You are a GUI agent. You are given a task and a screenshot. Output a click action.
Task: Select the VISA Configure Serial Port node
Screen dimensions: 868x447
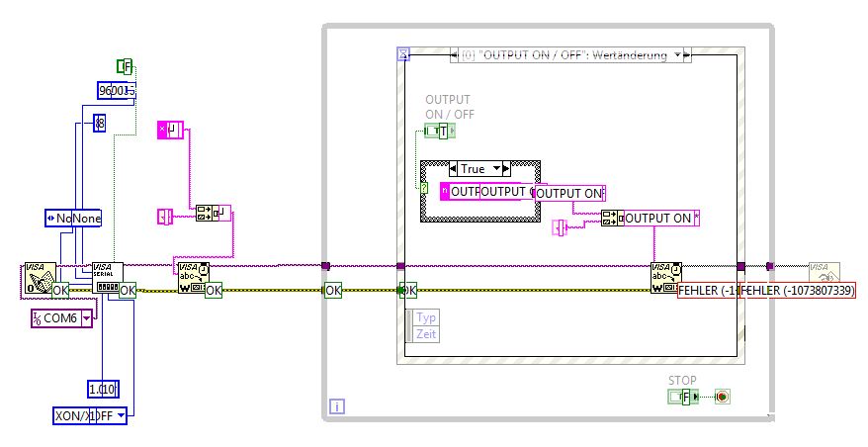(108, 278)
